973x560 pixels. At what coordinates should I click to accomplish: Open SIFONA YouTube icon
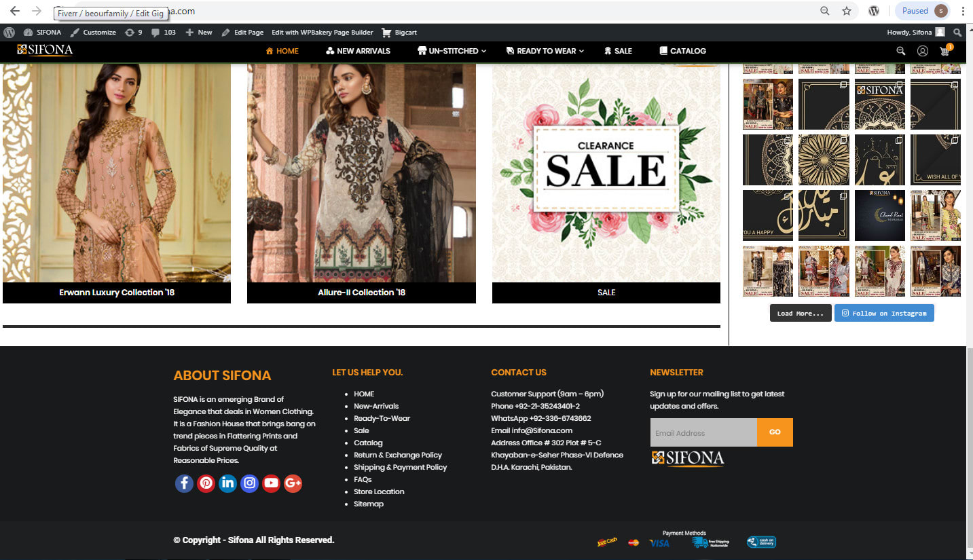pos(271,483)
